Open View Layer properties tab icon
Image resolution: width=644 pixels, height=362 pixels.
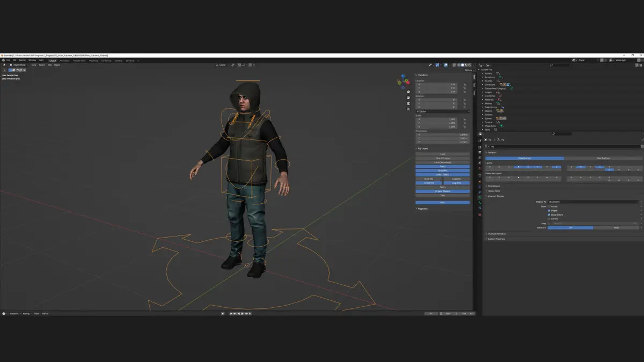[x=480, y=158]
